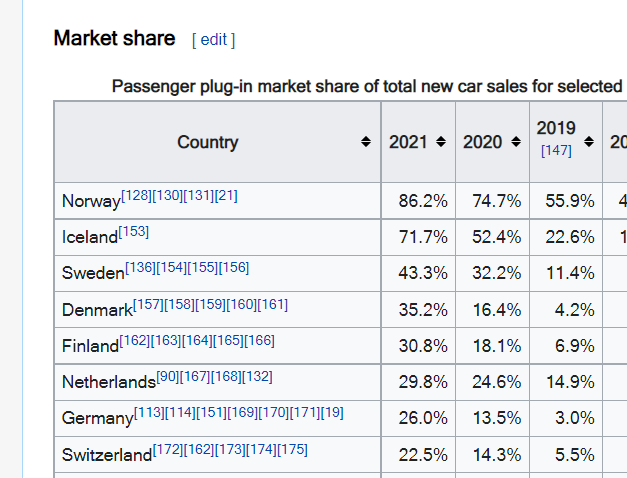
Task: Edit the Market share section
Action: (214, 40)
